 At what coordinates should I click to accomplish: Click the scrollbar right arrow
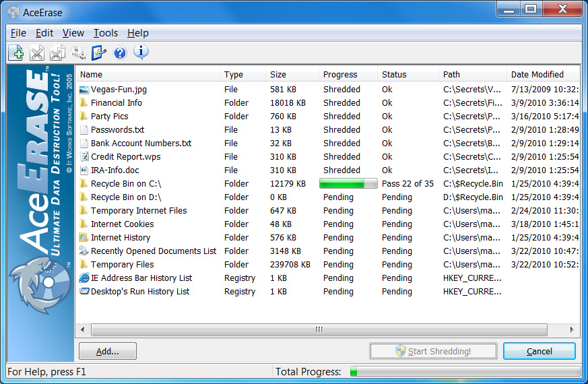point(572,329)
